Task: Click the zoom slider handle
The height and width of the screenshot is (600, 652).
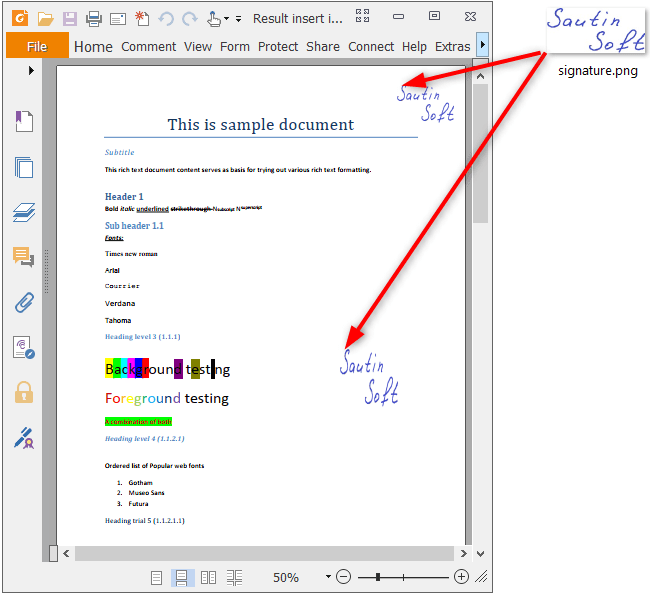Action: click(404, 577)
